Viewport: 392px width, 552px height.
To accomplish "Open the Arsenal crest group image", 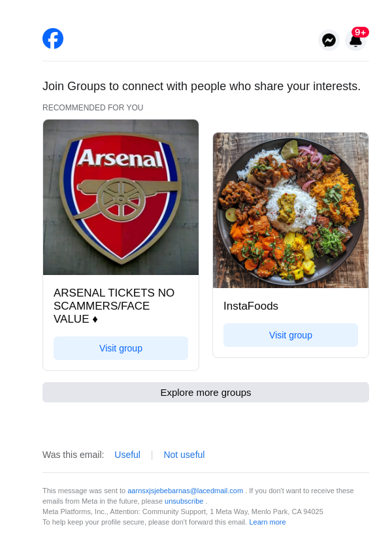I will click(121, 197).
